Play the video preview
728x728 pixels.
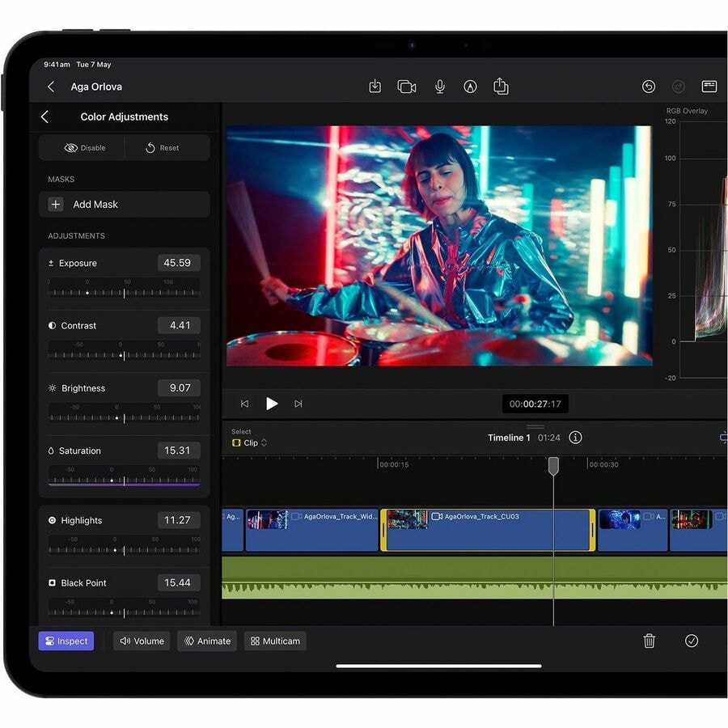click(272, 404)
